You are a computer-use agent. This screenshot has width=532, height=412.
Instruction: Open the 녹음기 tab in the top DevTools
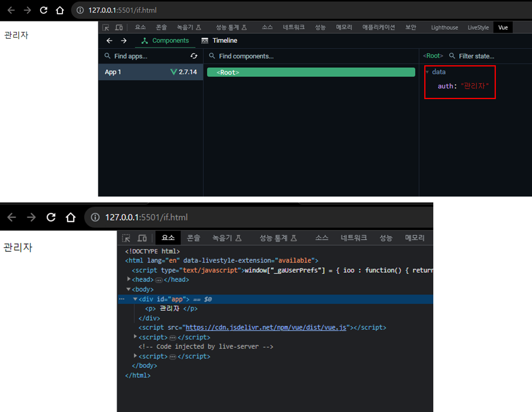(189, 27)
